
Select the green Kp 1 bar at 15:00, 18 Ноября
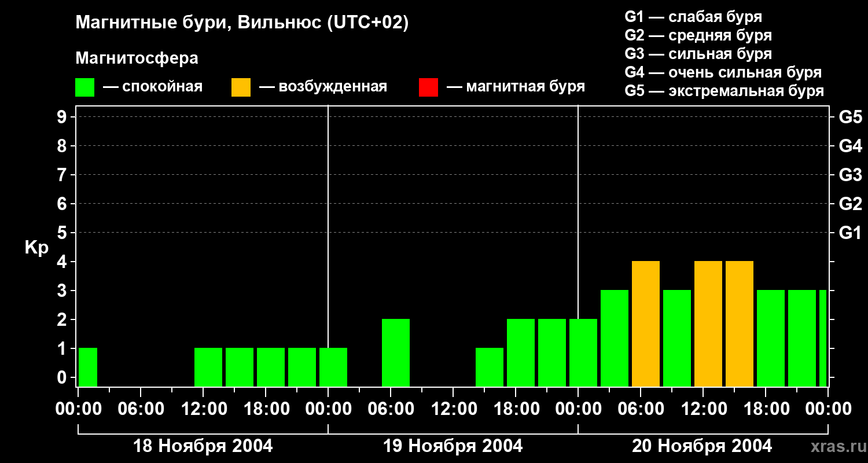(x=240, y=368)
